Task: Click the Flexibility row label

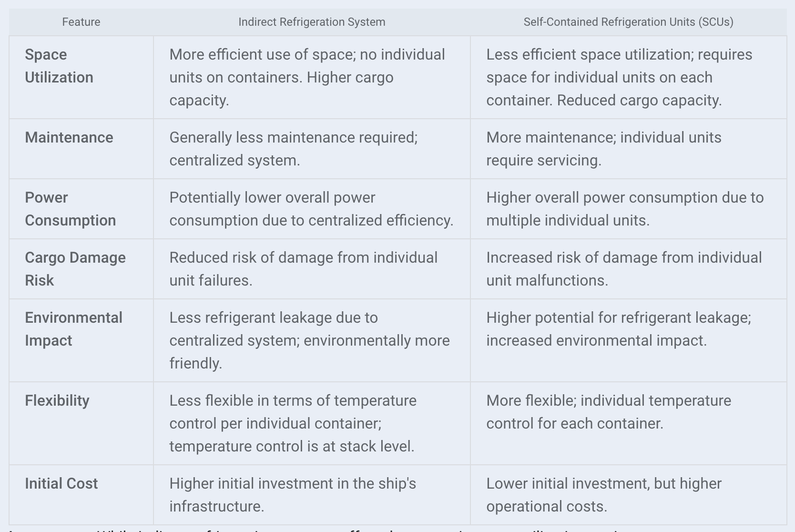Action: pos(57,400)
